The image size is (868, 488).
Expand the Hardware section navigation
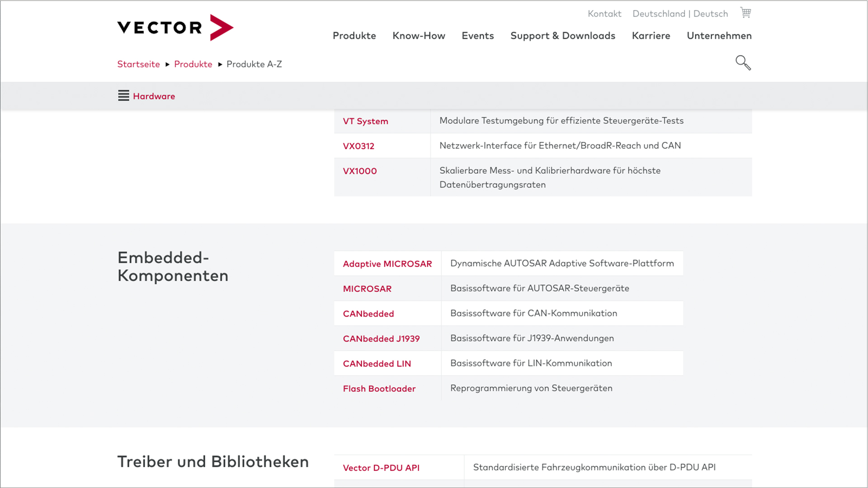[154, 96]
